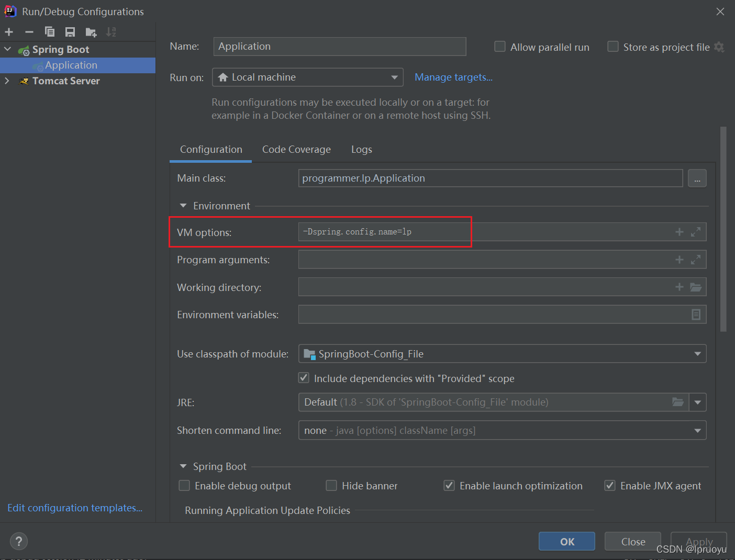Open Use classpath of module dropdown
735x560 pixels.
click(502, 354)
